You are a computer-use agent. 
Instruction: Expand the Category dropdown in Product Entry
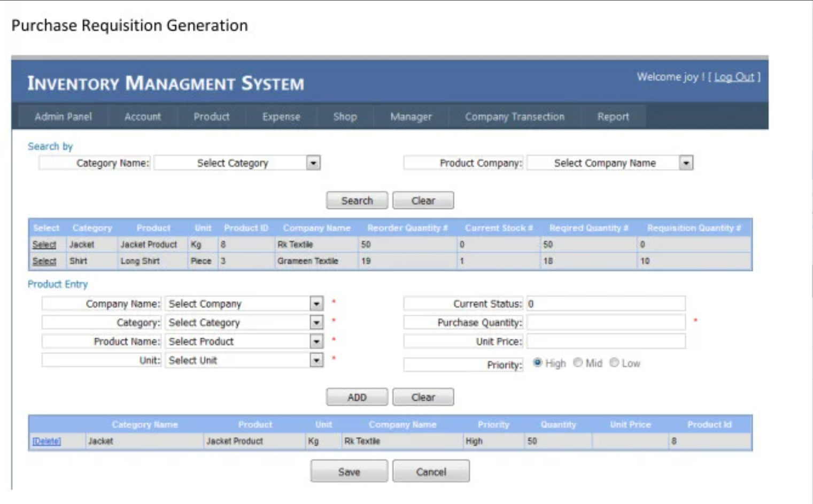(x=316, y=322)
